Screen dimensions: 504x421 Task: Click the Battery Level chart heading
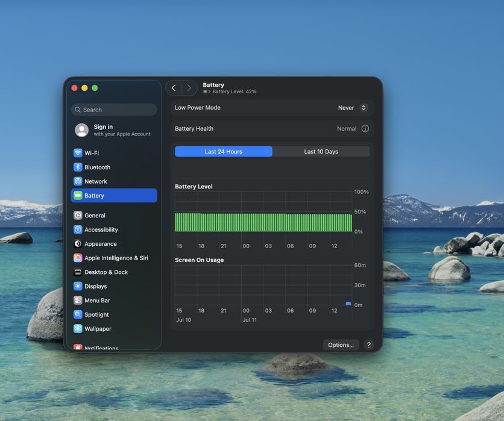tap(194, 186)
